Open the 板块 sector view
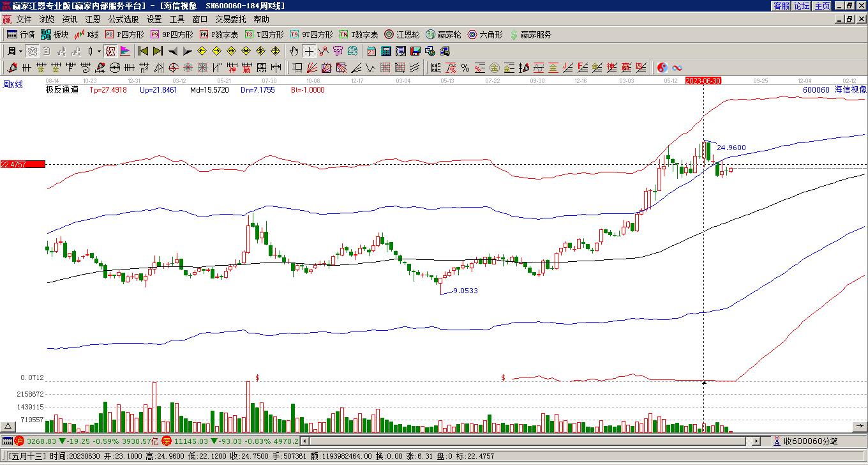Screen dimensions: 868x465 (55, 34)
